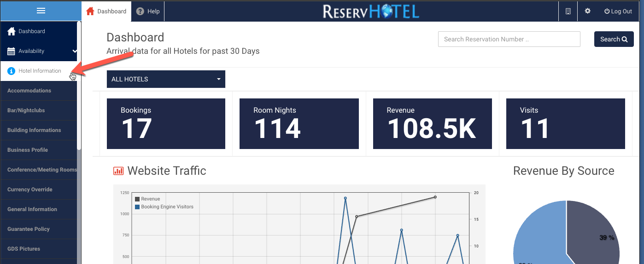Expand the Availability menu chevron

click(75, 51)
